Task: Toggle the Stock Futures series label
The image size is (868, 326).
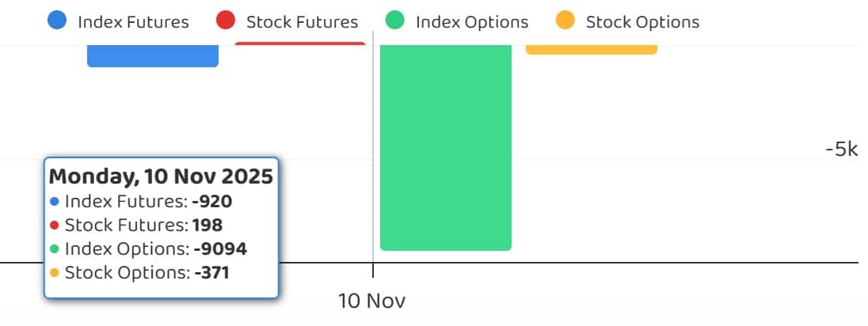Action: tap(302, 22)
